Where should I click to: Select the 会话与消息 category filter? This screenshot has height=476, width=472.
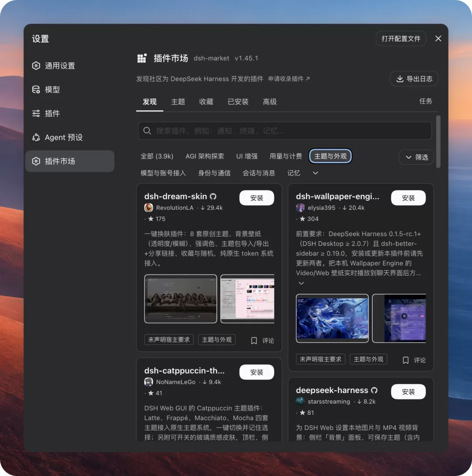click(x=259, y=173)
